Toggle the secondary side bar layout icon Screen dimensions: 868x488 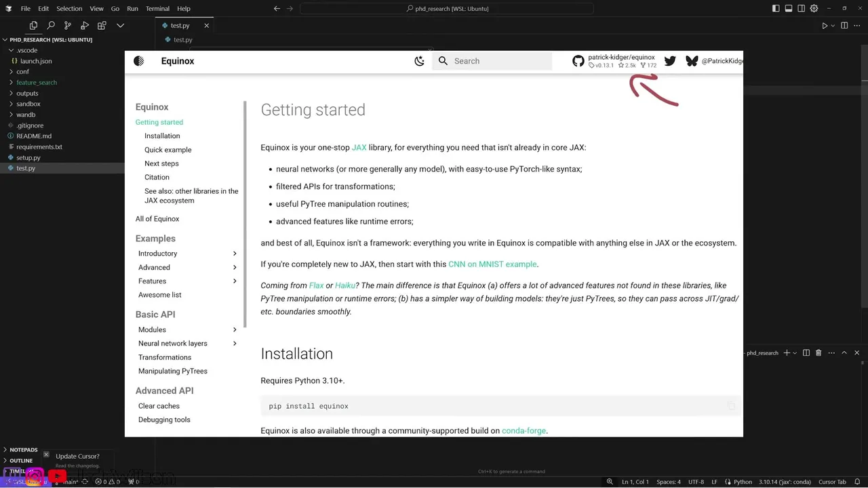pos(802,9)
